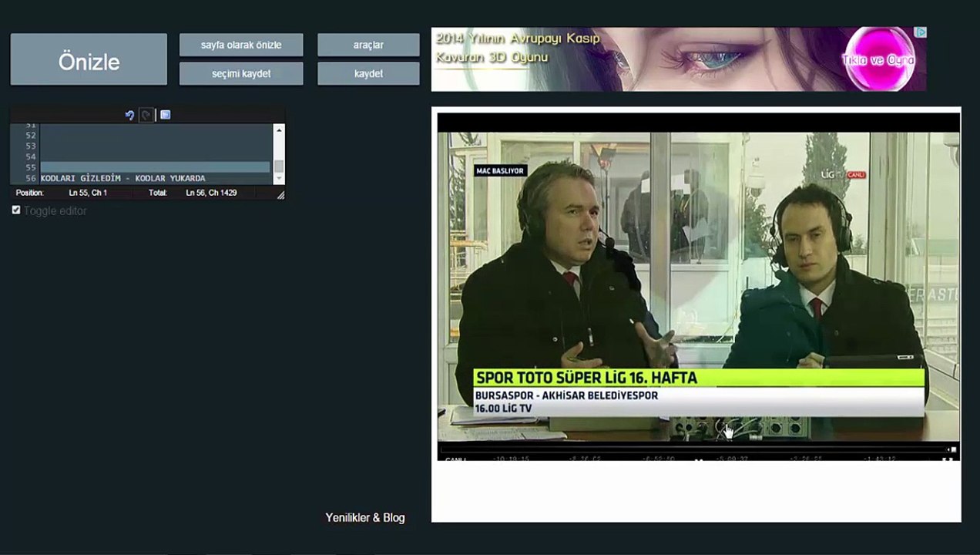Click the 3D game banner advertisement
The height and width of the screenshot is (555, 980).
tap(678, 59)
